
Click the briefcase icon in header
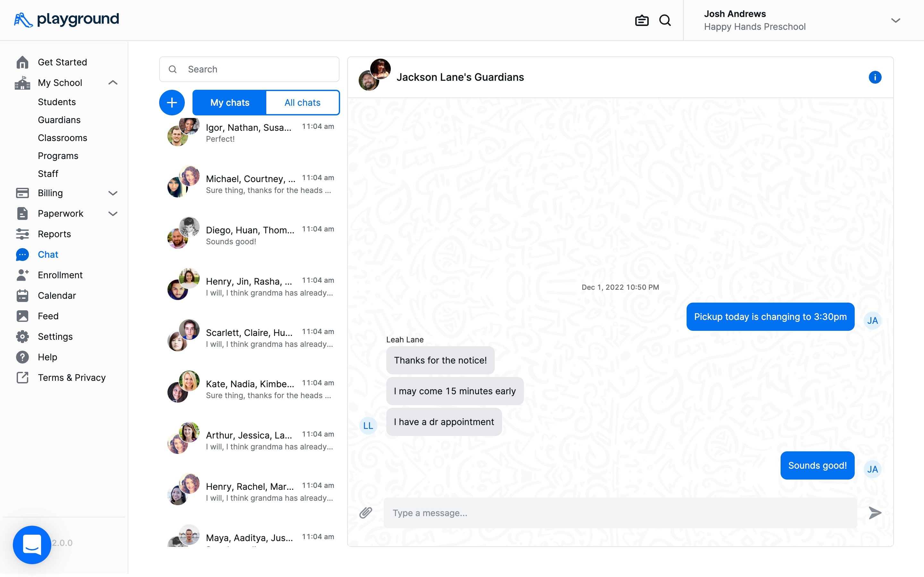pyautogui.click(x=641, y=20)
